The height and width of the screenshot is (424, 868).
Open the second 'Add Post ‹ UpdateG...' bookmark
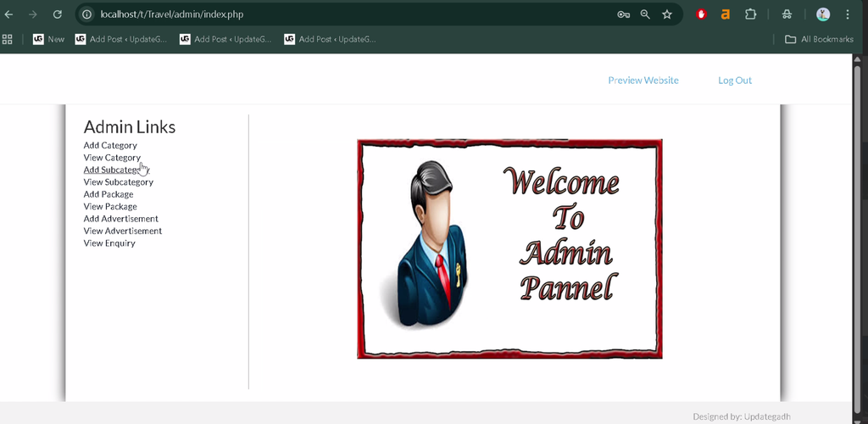pyautogui.click(x=225, y=39)
